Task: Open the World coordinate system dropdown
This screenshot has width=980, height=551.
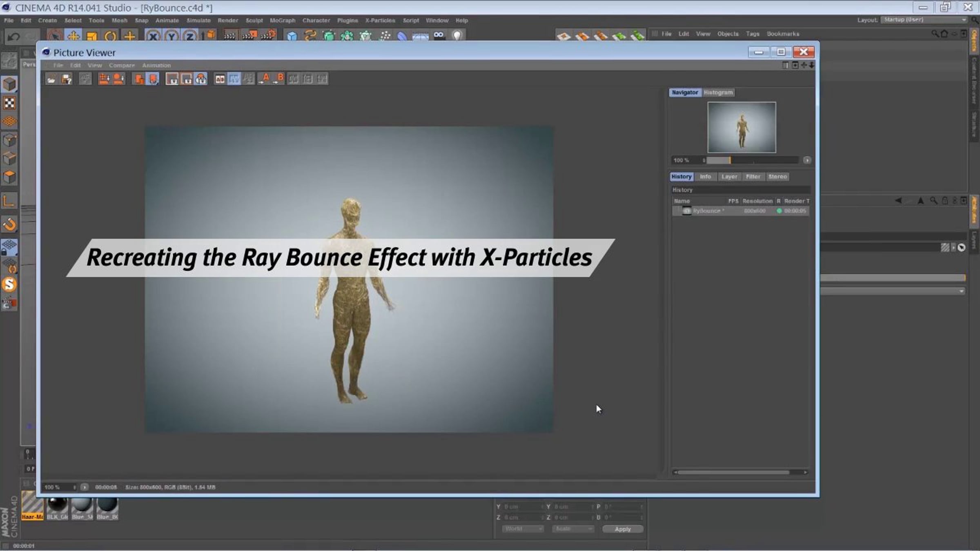Action: (x=523, y=529)
